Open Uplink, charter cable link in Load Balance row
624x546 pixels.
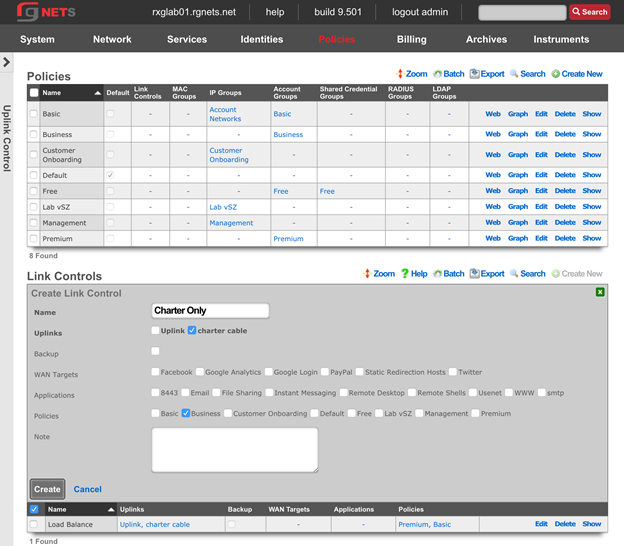point(154,525)
